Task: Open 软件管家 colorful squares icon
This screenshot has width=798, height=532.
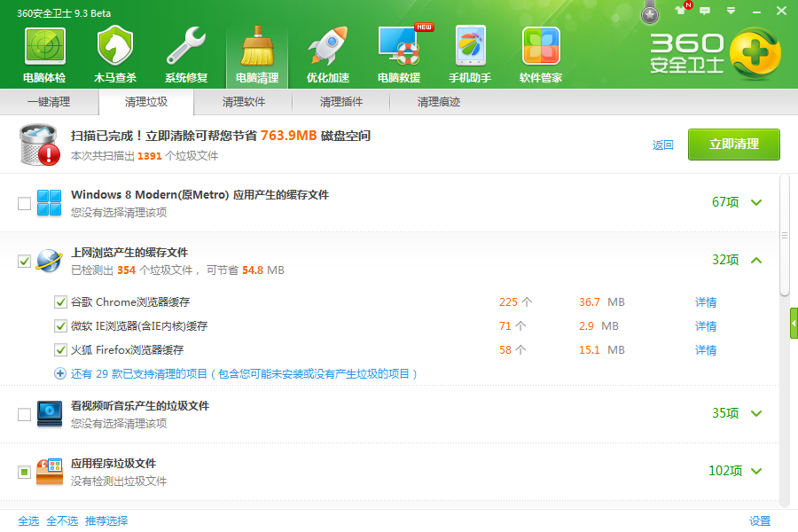Action: pyautogui.click(x=541, y=46)
